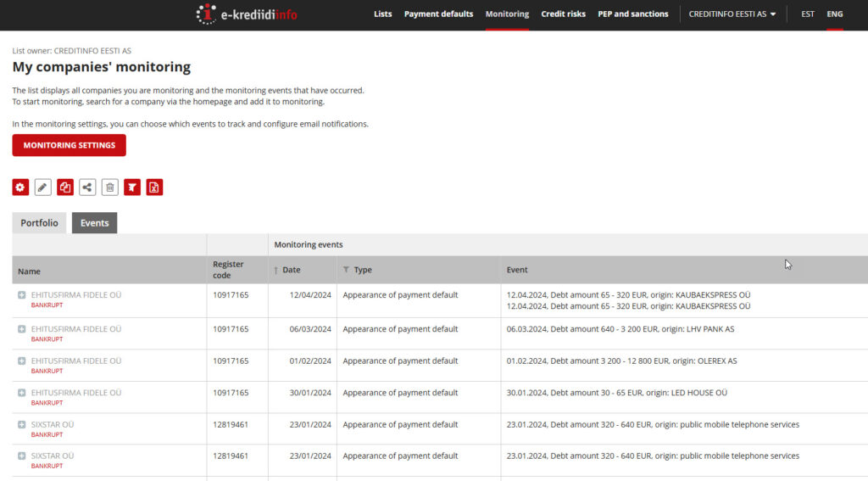Open the last SIXSTAR OÜ company link
The image size is (868, 481).
click(x=52, y=456)
